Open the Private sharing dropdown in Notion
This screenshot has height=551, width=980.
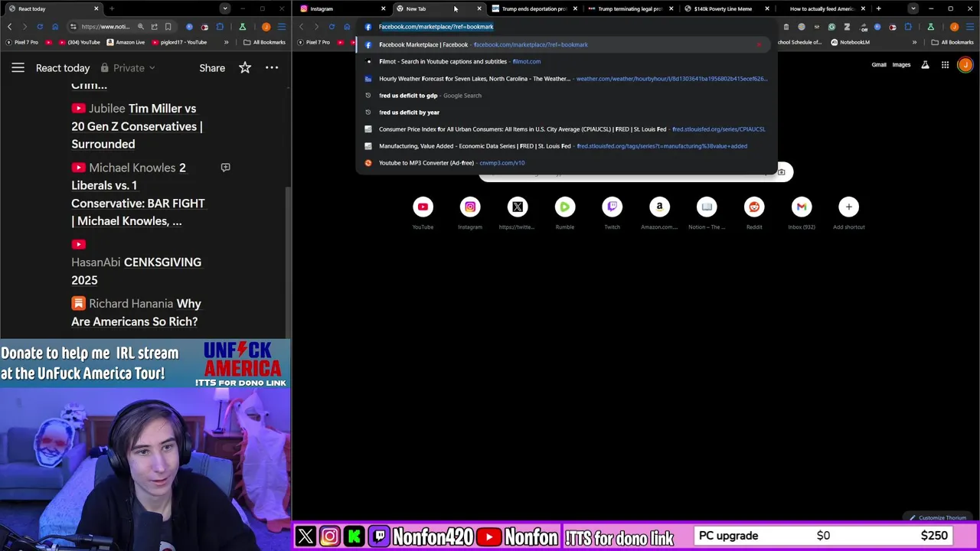pyautogui.click(x=128, y=68)
